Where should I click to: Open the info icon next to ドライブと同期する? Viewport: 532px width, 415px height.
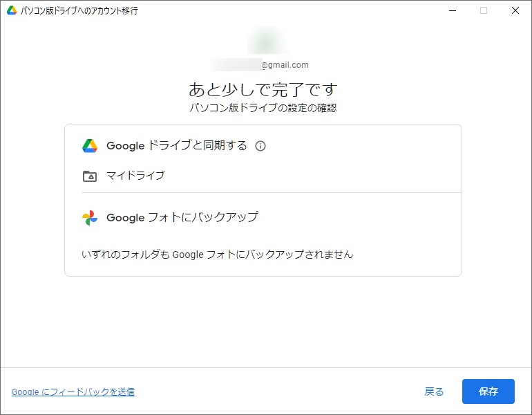[260, 146]
